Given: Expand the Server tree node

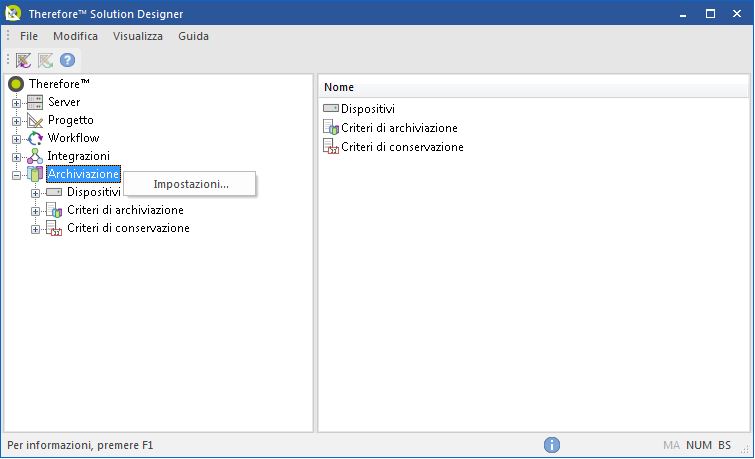Looking at the screenshot, I should (16, 103).
